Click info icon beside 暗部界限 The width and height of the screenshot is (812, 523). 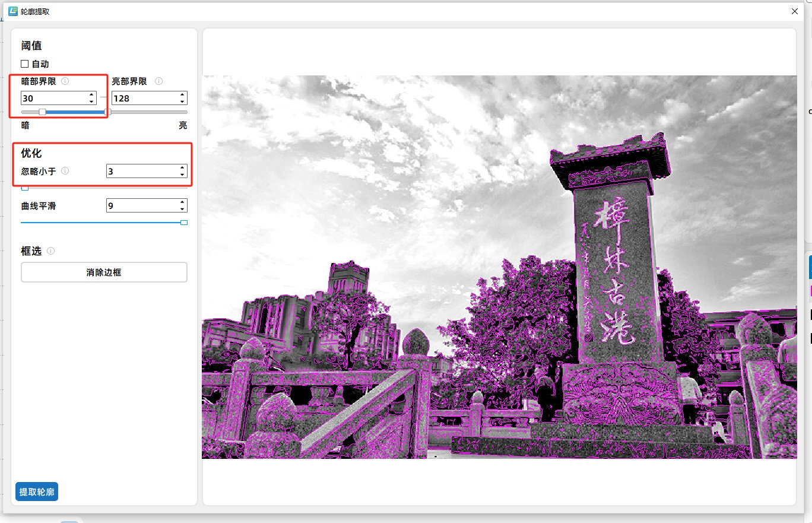(65, 81)
